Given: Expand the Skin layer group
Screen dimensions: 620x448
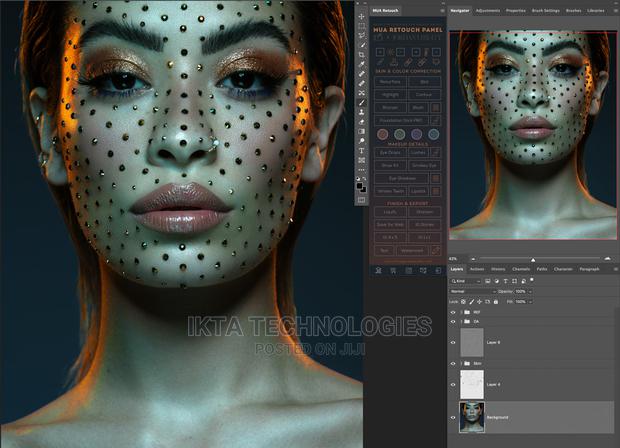Looking at the screenshot, I should point(461,363).
